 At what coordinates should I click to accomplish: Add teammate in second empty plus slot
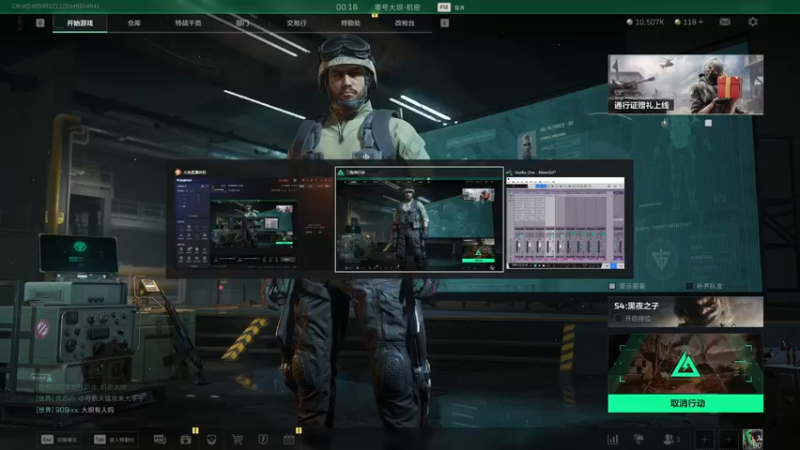[x=729, y=439]
